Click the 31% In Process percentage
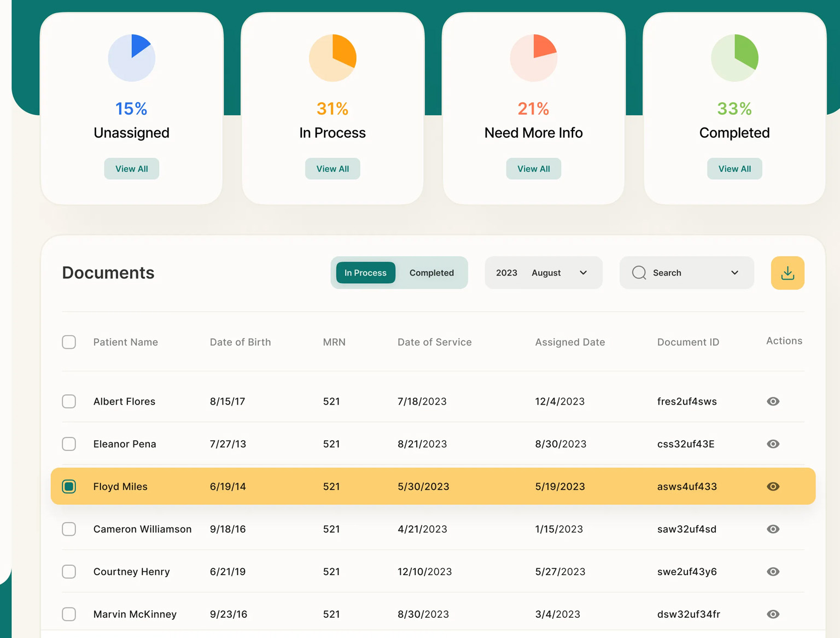 pyautogui.click(x=332, y=109)
